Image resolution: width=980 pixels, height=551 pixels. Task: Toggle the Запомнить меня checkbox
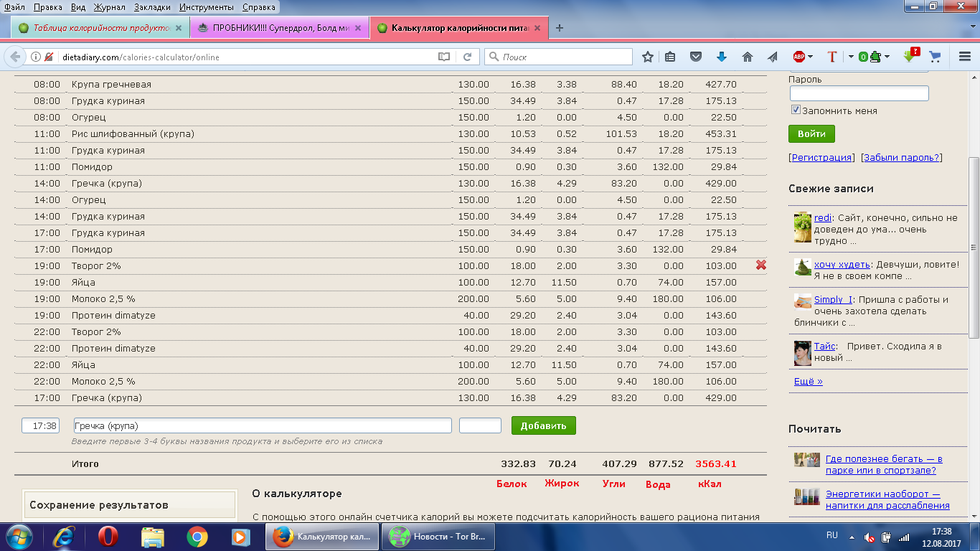pyautogui.click(x=796, y=110)
